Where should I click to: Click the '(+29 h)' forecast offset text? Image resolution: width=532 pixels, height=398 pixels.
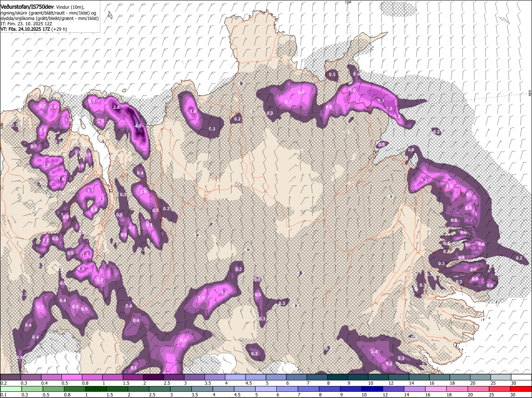pyautogui.click(x=59, y=29)
